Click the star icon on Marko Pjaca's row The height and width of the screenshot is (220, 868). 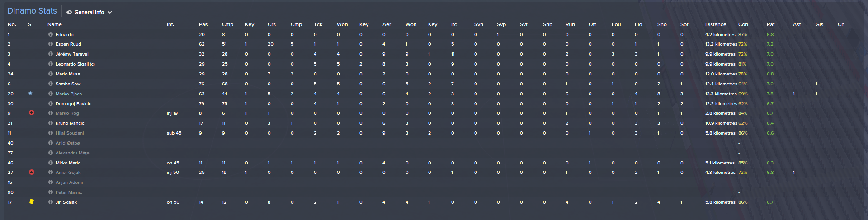(30, 94)
